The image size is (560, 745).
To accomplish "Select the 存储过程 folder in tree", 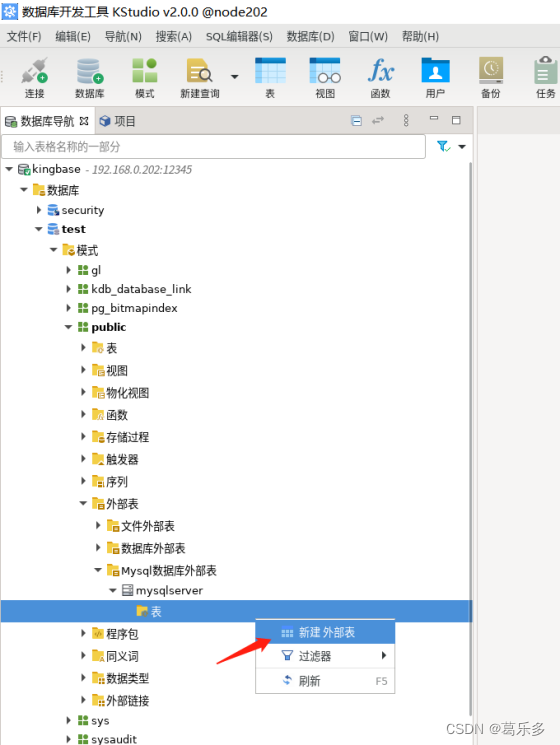I will pyautogui.click(x=120, y=437).
